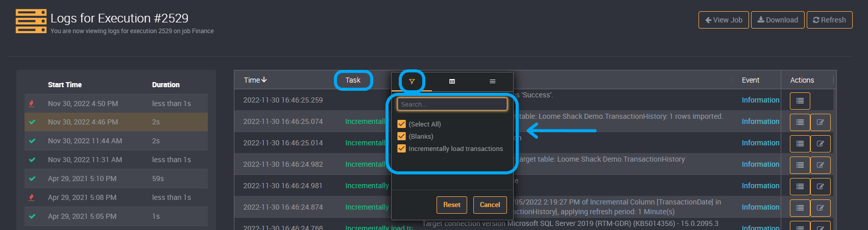Click the orange server logo icon

(x=31, y=21)
